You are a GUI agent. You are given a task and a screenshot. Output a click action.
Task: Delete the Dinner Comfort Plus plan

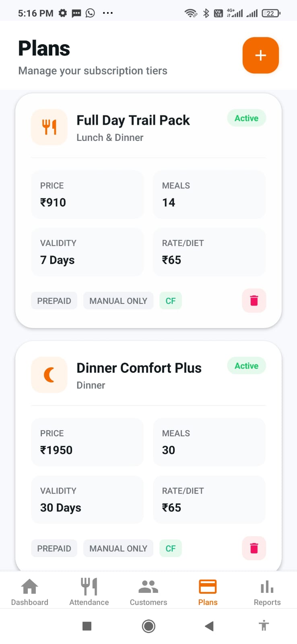click(254, 548)
